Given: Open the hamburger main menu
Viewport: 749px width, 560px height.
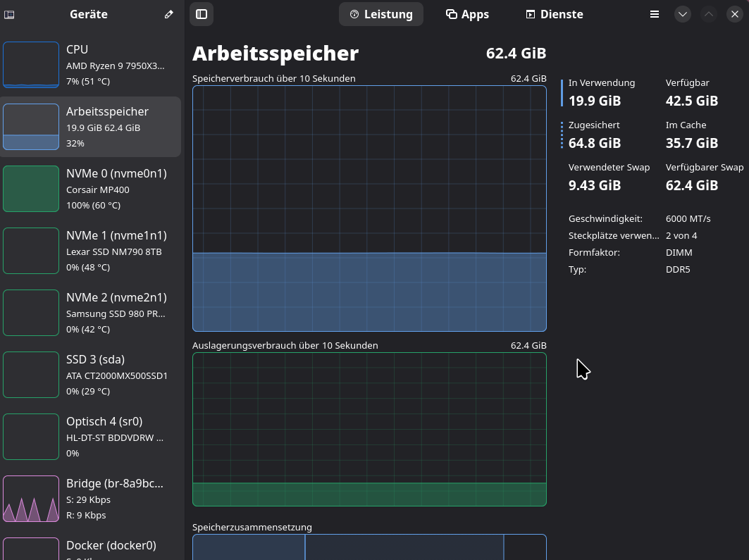Looking at the screenshot, I should pos(655,14).
